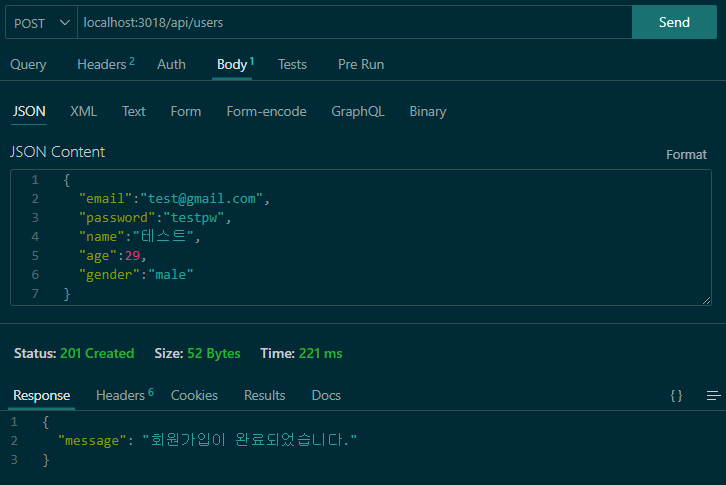Select XML body type
Screen dimensions: 726x485
pyautogui.click(x=83, y=111)
